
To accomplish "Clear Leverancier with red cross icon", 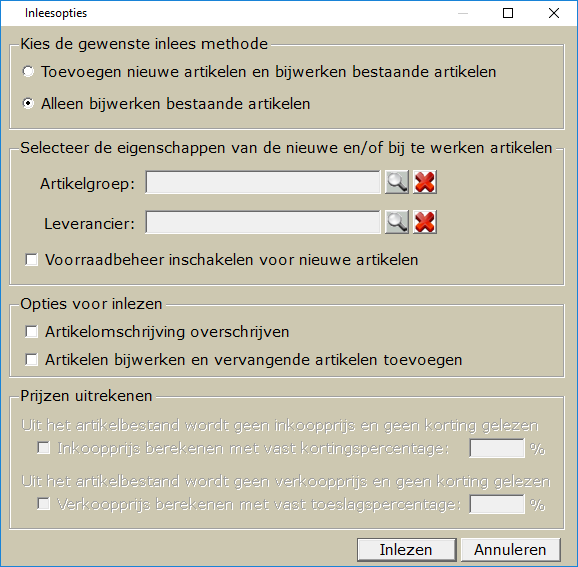I will tap(425, 222).
